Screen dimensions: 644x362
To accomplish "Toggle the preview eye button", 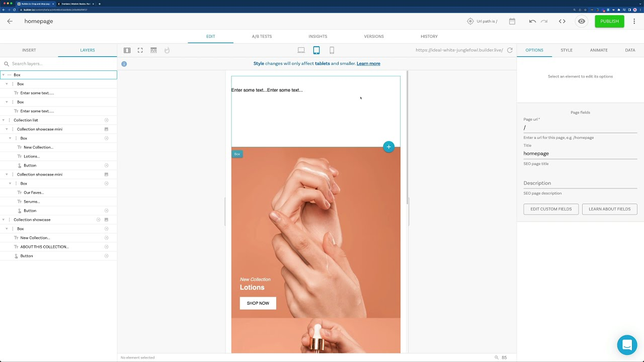I will tap(582, 21).
